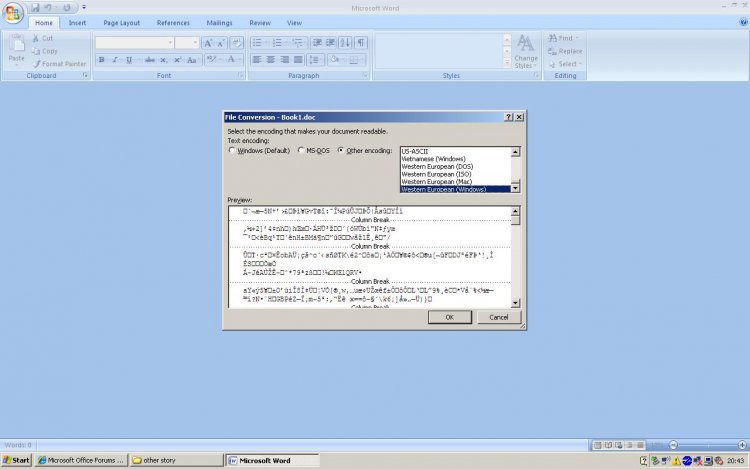Toggle Italic formatting
750x469 pixels.
[x=115, y=60]
